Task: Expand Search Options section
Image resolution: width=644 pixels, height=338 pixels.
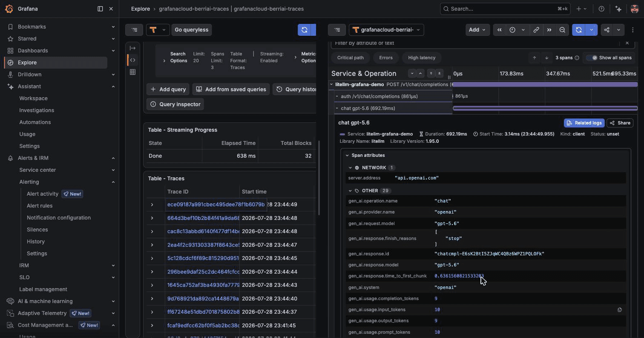Action: tap(164, 61)
